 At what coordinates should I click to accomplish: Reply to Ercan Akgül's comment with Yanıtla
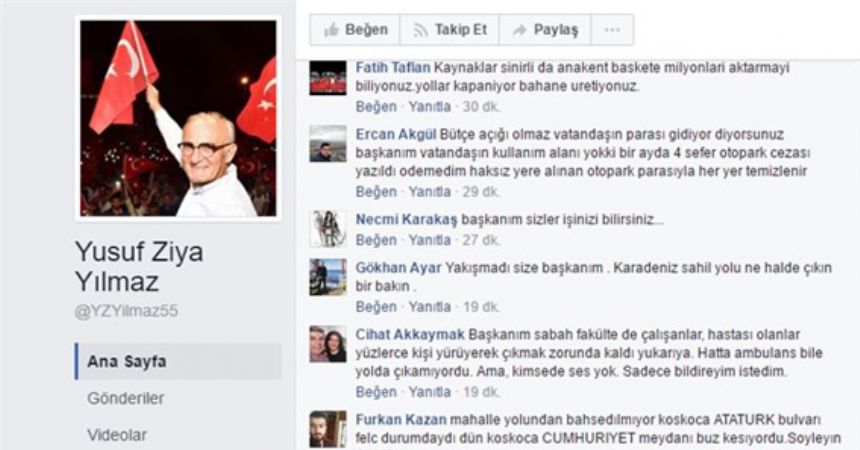click(429, 192)
